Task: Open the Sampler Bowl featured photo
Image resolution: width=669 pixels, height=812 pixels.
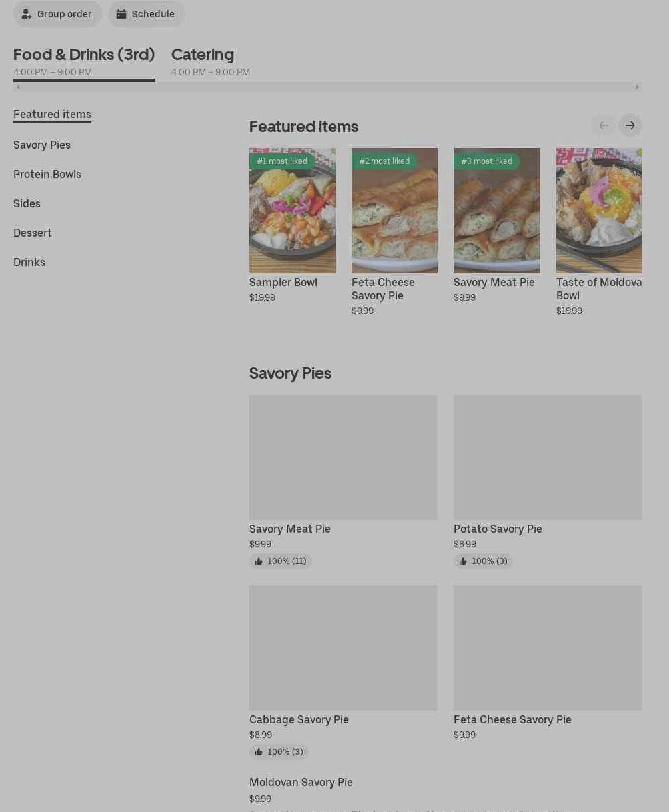Action: tap(293, 211)
